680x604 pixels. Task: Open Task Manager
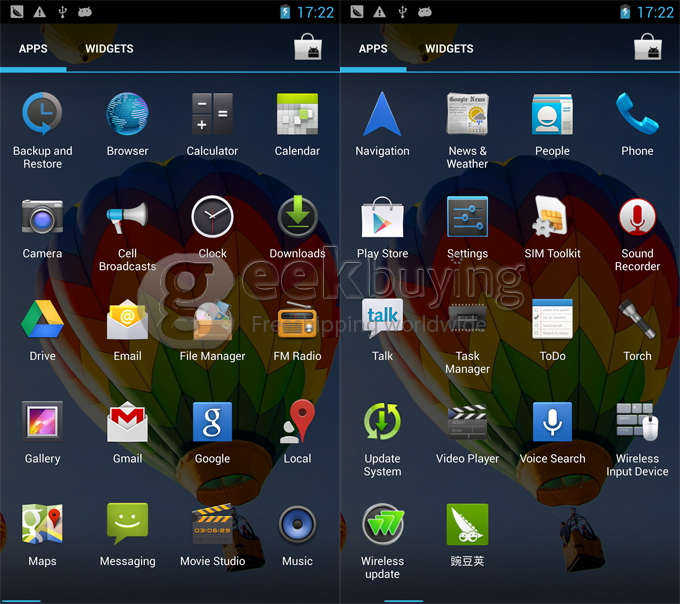[468, 318]
